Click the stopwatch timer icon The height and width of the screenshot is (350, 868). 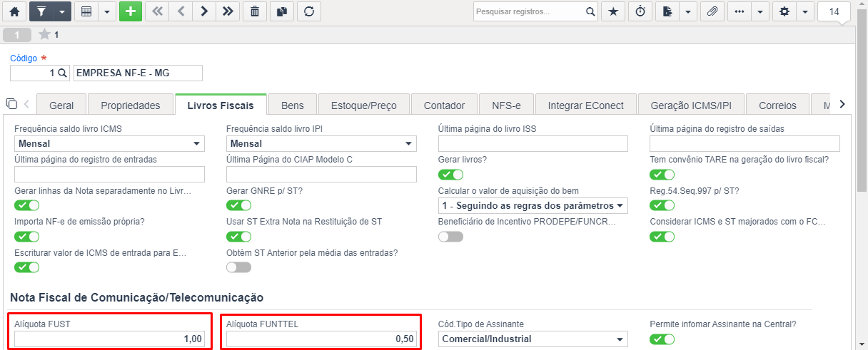[x=640, y=11]
